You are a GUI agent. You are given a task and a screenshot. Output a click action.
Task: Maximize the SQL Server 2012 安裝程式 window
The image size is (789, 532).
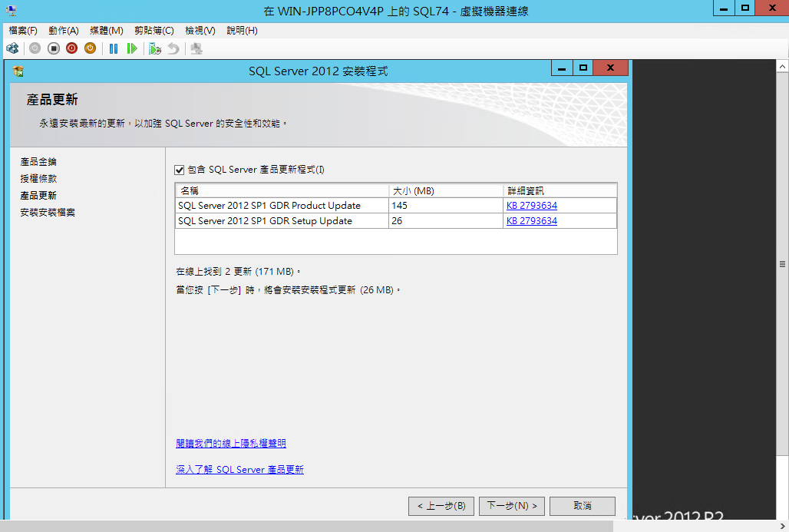coord(583,68)
